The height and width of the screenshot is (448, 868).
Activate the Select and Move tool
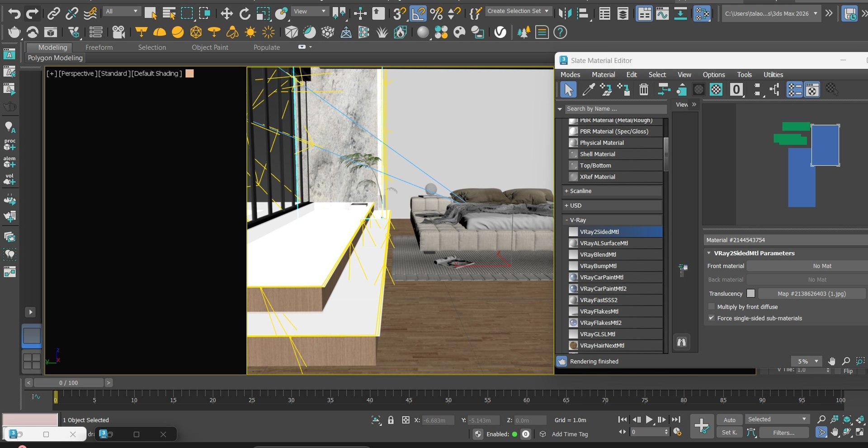pyautogui.click(x=226, y=14)
